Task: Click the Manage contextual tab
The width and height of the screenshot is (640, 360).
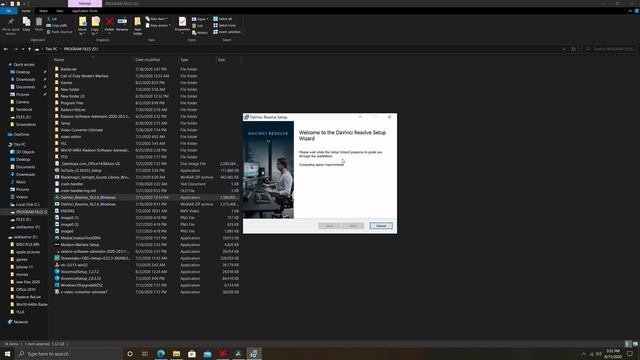Action: point(85,3)
